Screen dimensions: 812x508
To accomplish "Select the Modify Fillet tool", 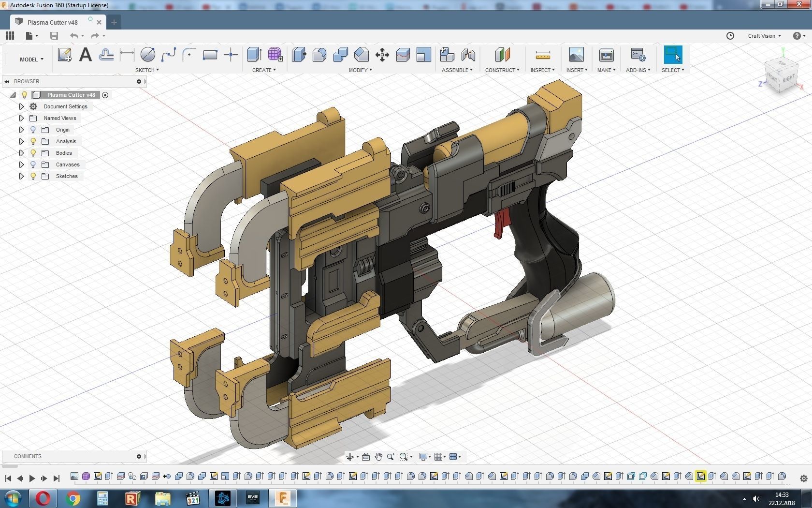I will pos(319,55).
